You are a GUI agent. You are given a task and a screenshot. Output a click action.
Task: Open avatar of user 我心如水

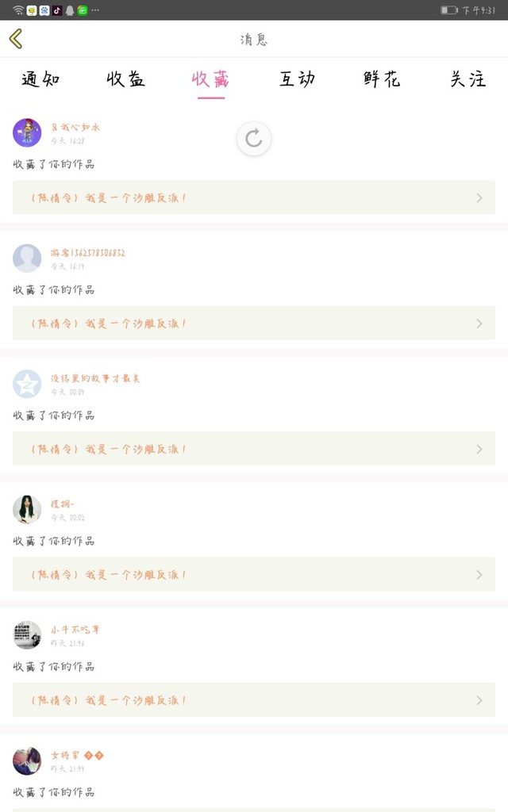click(27, 132)
